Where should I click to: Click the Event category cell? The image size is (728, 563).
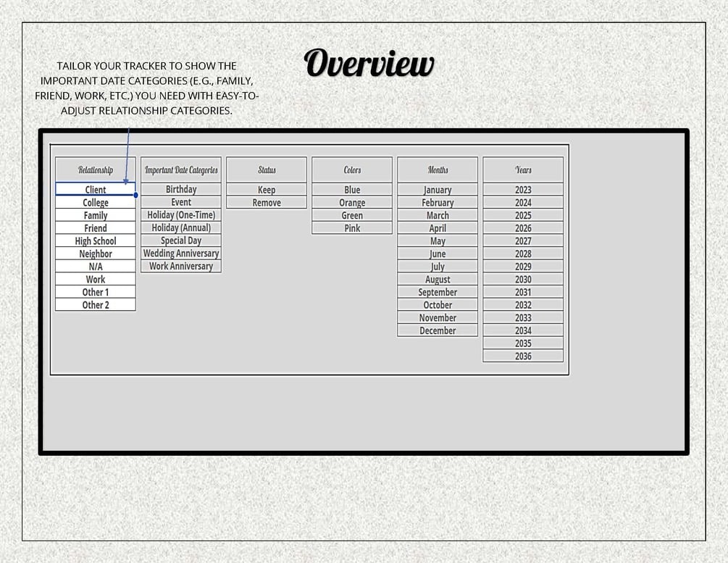[181, 201]
